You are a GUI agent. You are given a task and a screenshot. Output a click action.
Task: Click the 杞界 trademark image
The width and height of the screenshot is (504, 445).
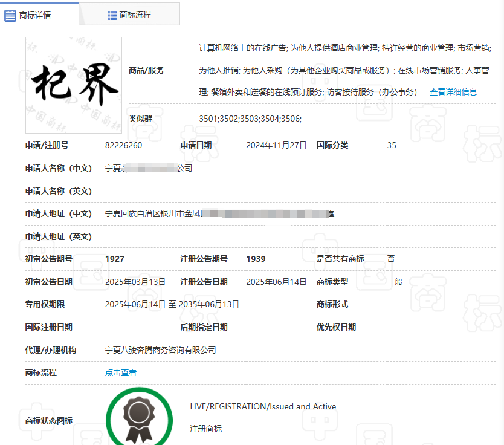74,85
